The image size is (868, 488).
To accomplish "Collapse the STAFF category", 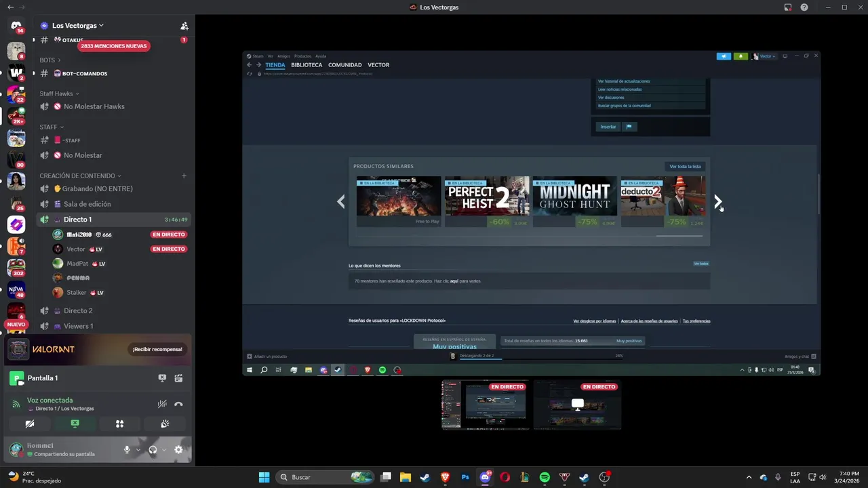I will tap(52, 127).
